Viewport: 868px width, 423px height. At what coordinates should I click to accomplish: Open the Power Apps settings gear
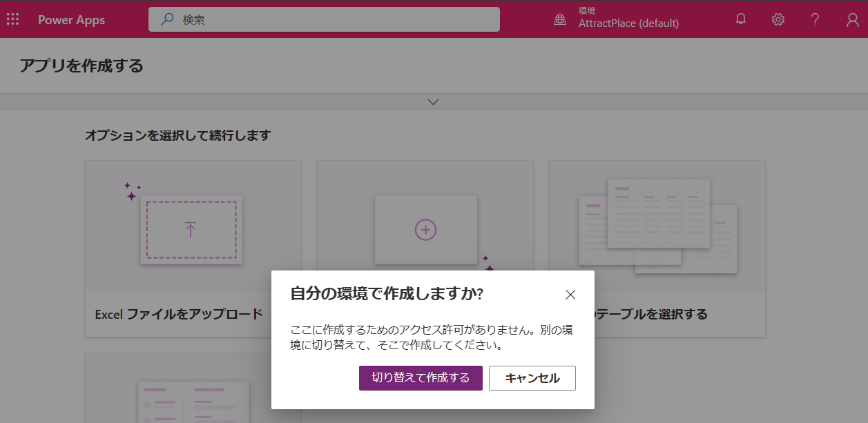click(x=778, y=19)
